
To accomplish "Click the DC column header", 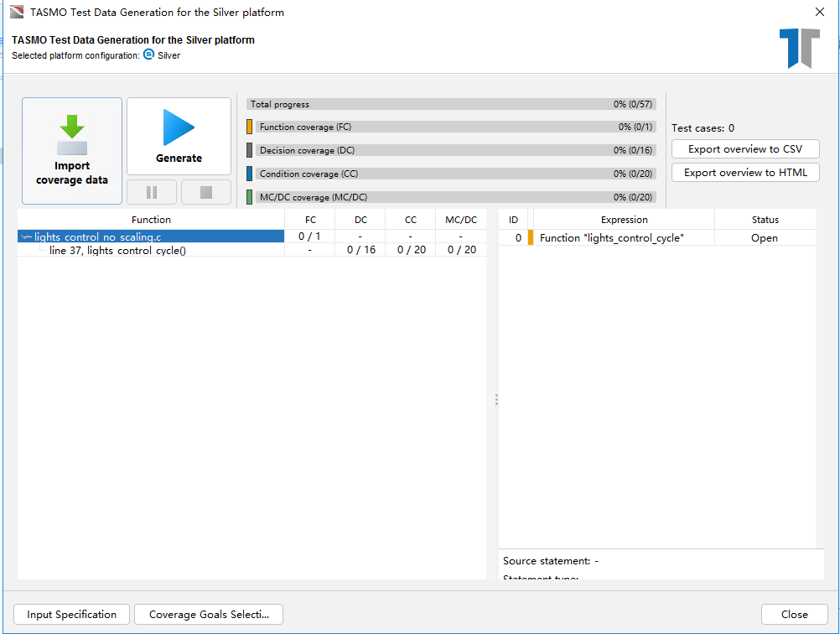I will click(360, 220).
